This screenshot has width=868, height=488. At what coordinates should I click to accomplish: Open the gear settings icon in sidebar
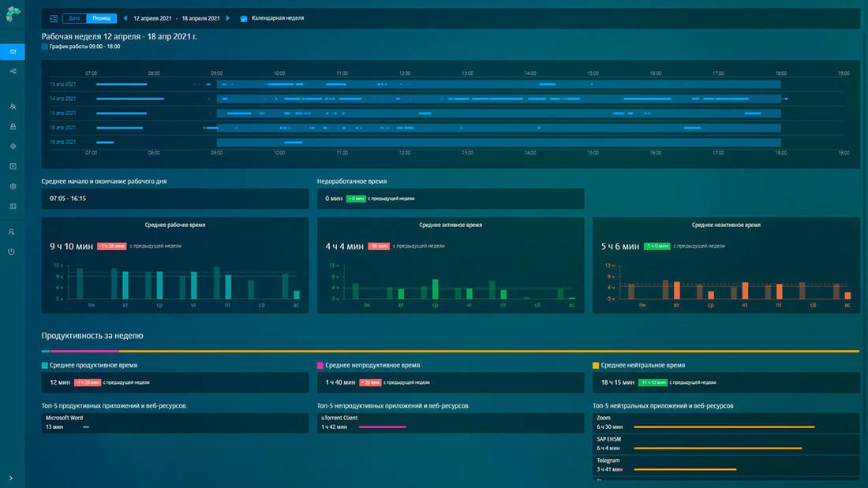[x=13, y=186]
